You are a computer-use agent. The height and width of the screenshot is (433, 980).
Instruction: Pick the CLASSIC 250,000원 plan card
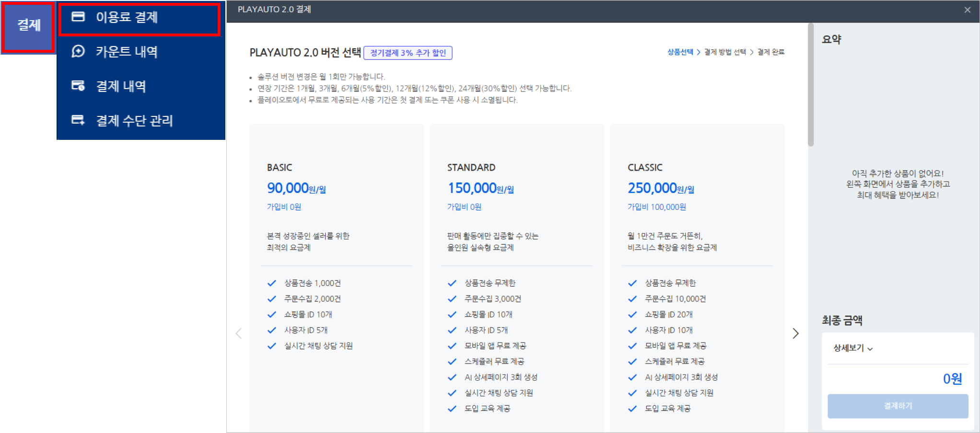(x=697, y=216)
